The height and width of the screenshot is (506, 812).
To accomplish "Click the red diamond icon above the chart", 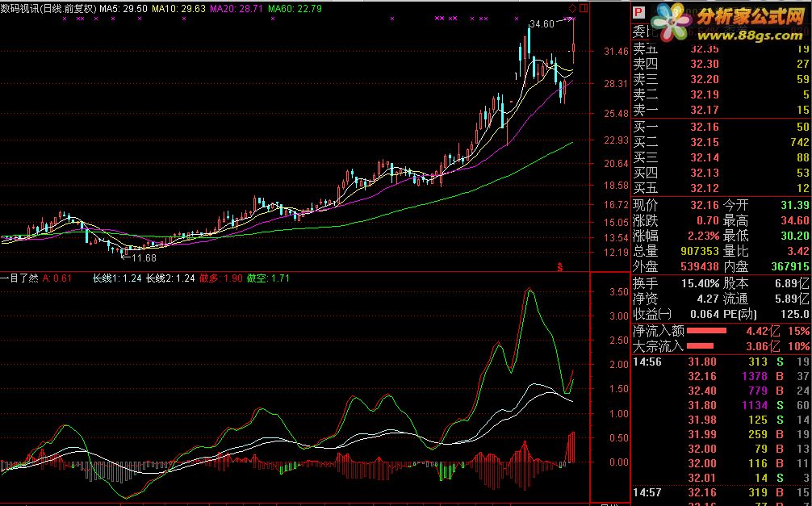I will (x=571, y=8).
